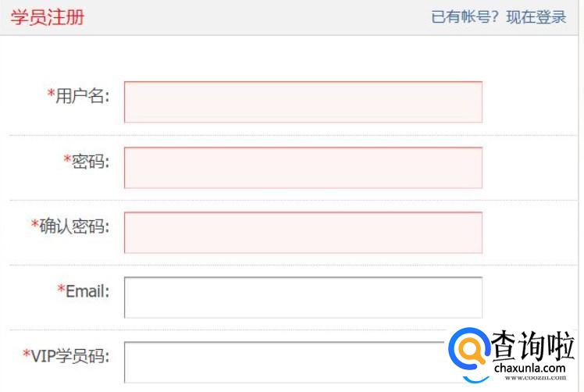Click the red asterisk beside VIP学员码

(27, 355)
